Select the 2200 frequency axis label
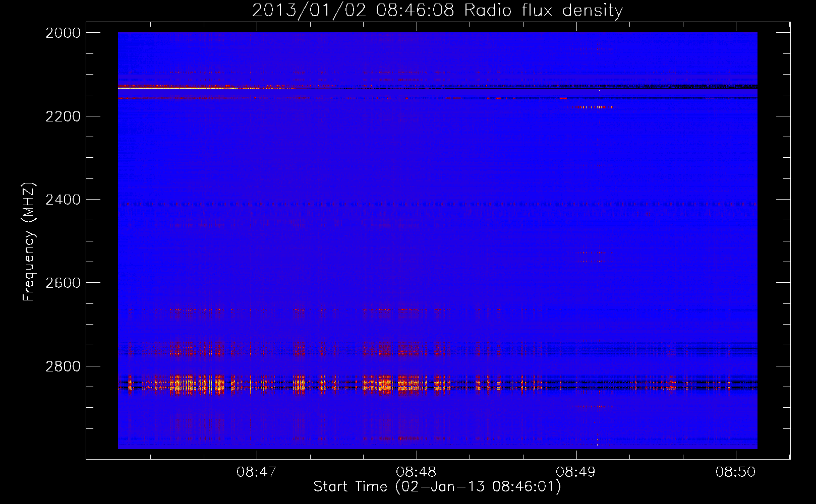The image size is (816, 504). (63, 116)
